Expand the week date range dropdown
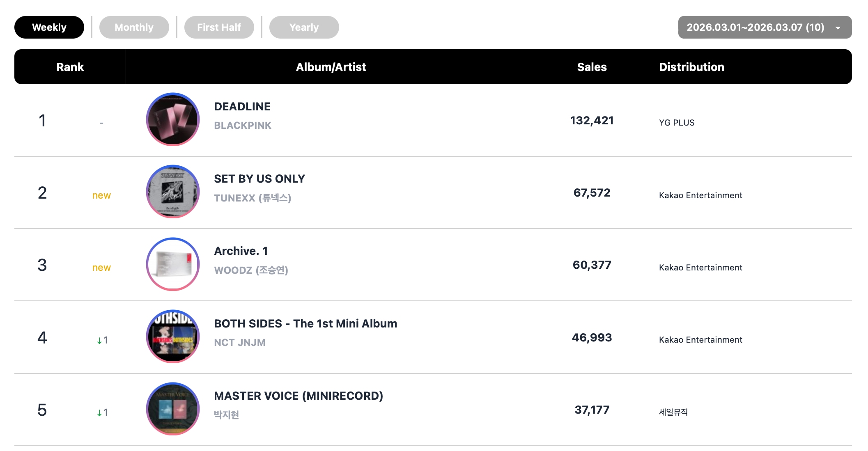This screenshot has width=868, height=451. (755, 27)
